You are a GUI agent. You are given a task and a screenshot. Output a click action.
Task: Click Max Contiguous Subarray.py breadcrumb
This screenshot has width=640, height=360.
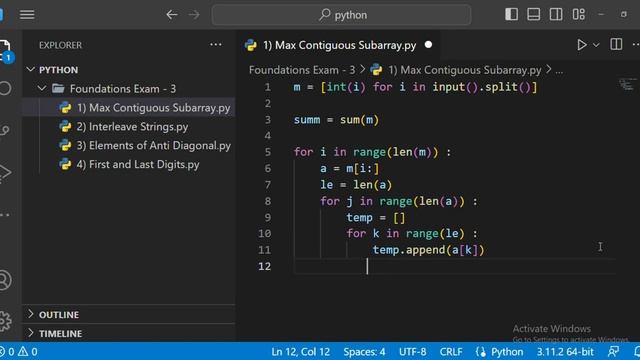pyautogui.click(x=464, y=70)
